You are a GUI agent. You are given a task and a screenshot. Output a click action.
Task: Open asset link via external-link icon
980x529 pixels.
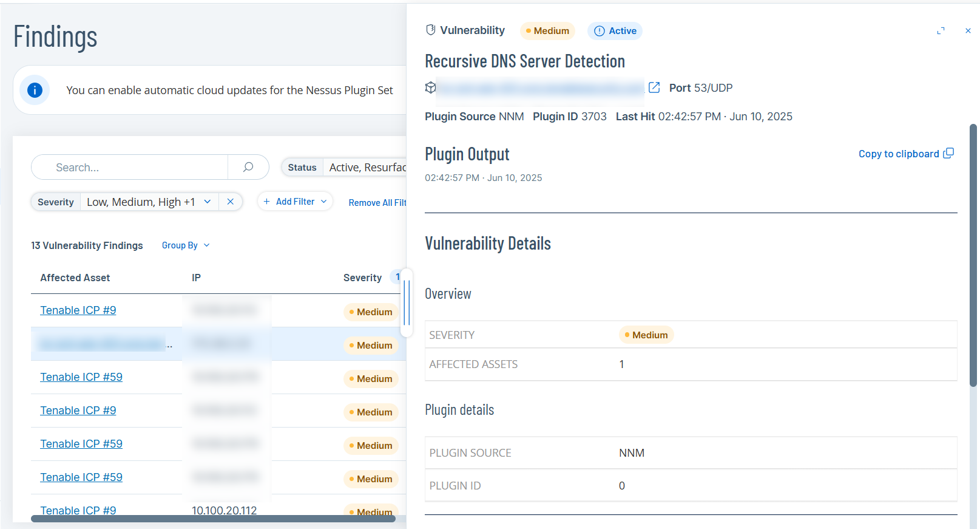(654, 87)
